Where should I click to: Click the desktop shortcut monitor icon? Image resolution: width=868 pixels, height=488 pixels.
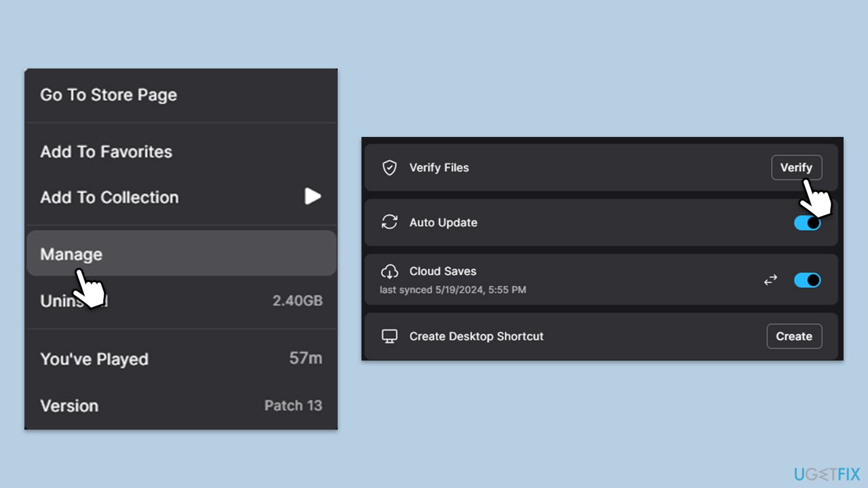pyautogui.click(x=389, y=337)
